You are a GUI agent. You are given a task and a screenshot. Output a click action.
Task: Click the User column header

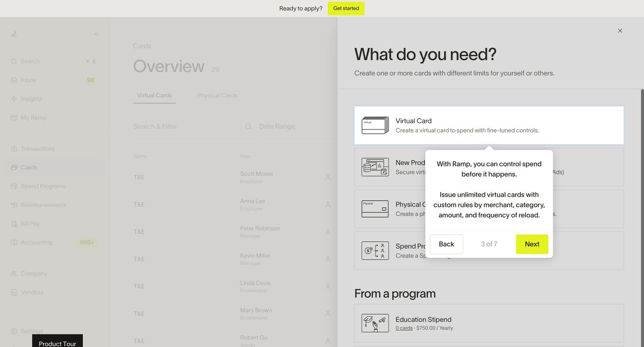coord(245,156)
